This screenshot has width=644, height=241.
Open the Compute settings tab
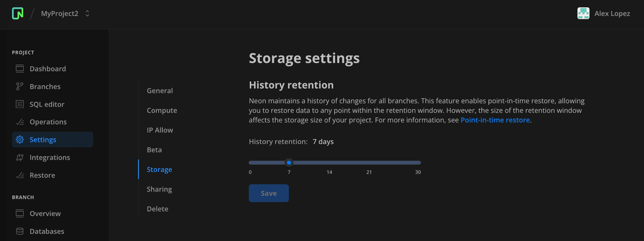pyautogui.click(x=162, y=110)
